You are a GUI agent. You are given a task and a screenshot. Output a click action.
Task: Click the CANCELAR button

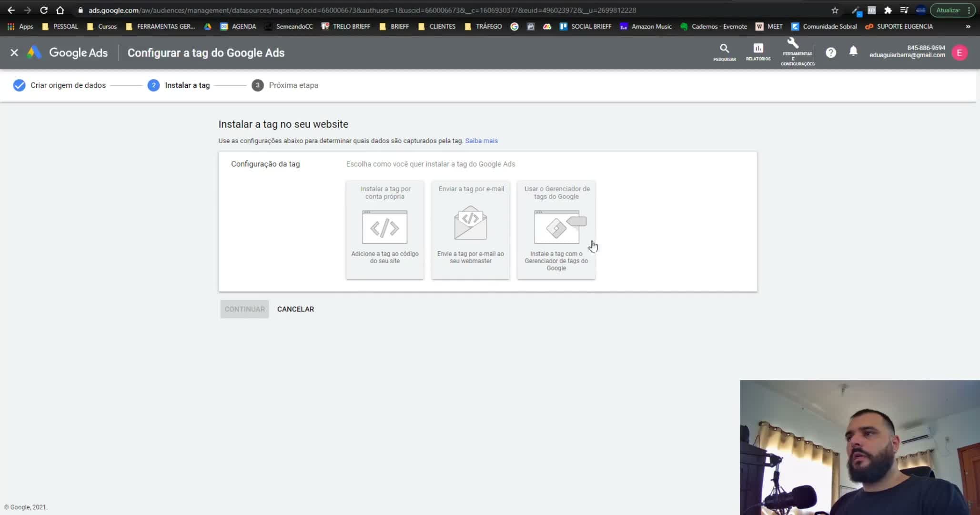point(295,309)
